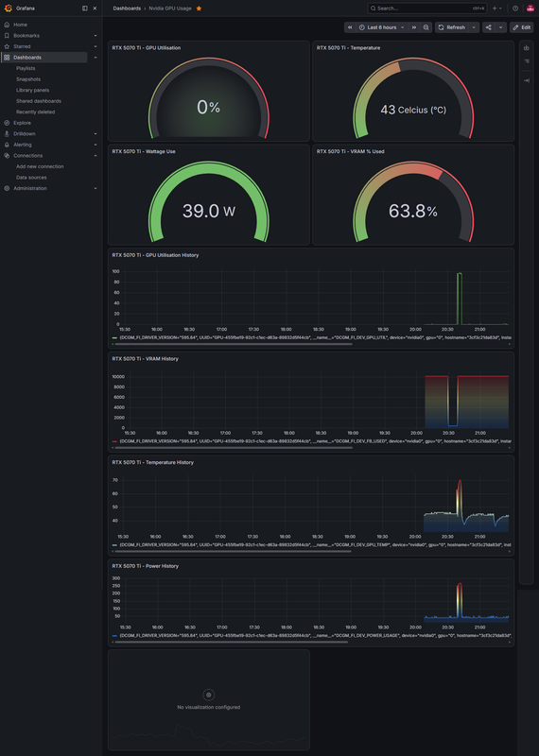Shift time range backwards
The height and width of the screenshot is (756, 539).
350,27
